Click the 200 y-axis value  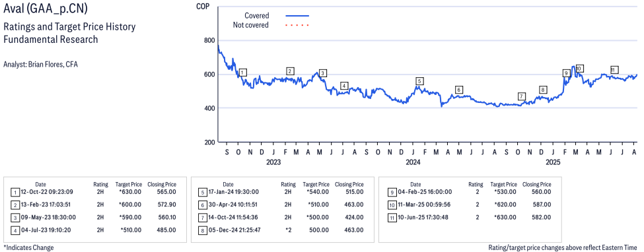(209, 143)
